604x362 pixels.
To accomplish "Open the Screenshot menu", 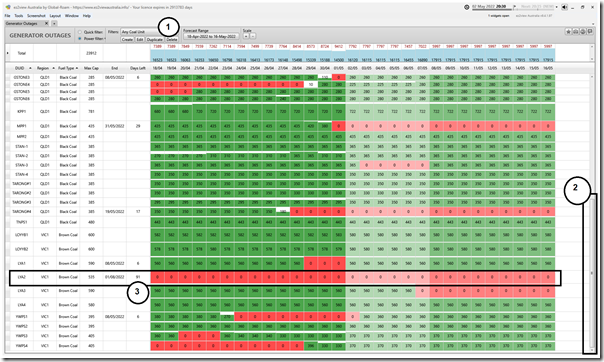I will 36,16.
